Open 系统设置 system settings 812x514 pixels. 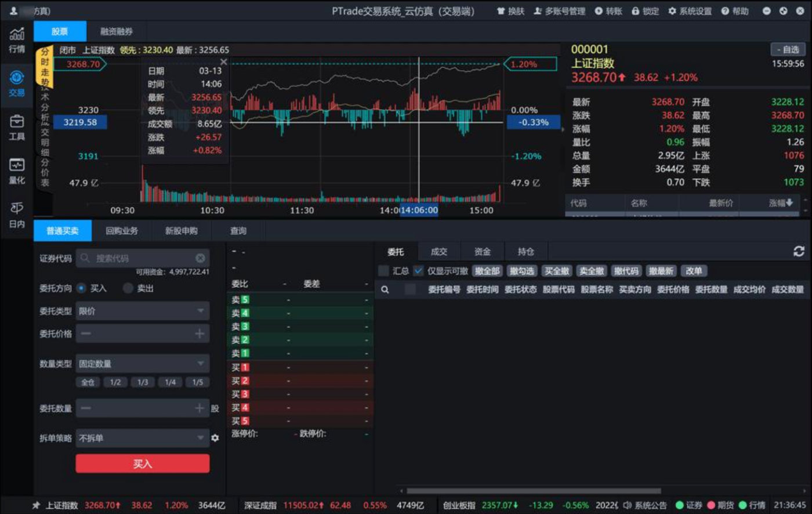tap(690, 11)
